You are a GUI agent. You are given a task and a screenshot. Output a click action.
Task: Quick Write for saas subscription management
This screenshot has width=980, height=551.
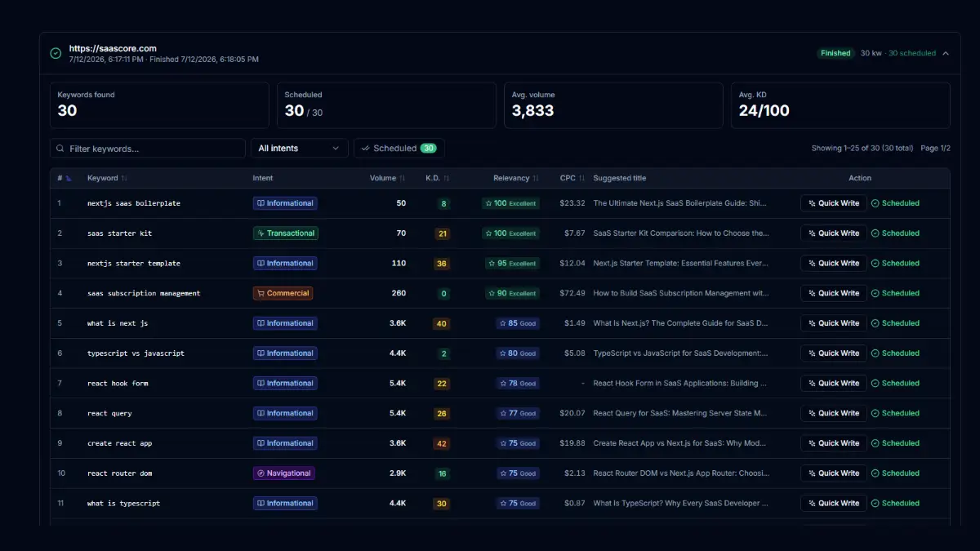click(x=834, y=293)
